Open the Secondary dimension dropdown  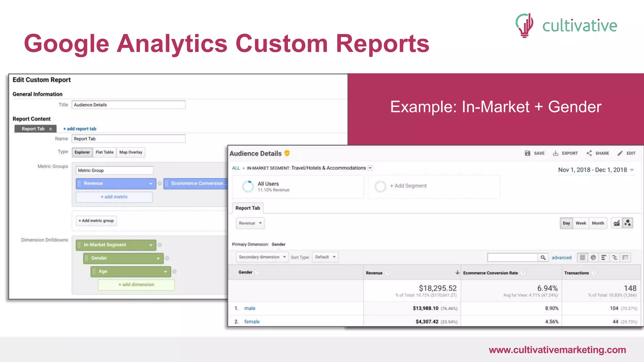tap(262, 257)
